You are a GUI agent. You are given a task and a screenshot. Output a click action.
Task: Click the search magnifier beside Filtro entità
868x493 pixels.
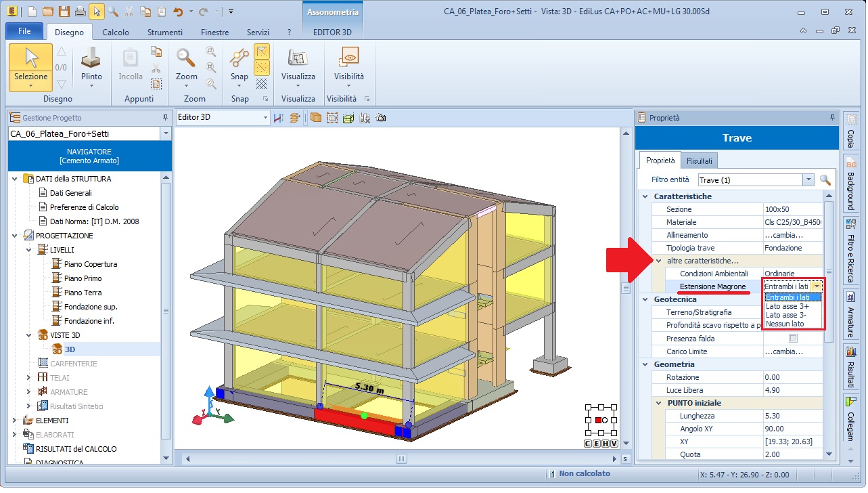[x=825, y=180]
